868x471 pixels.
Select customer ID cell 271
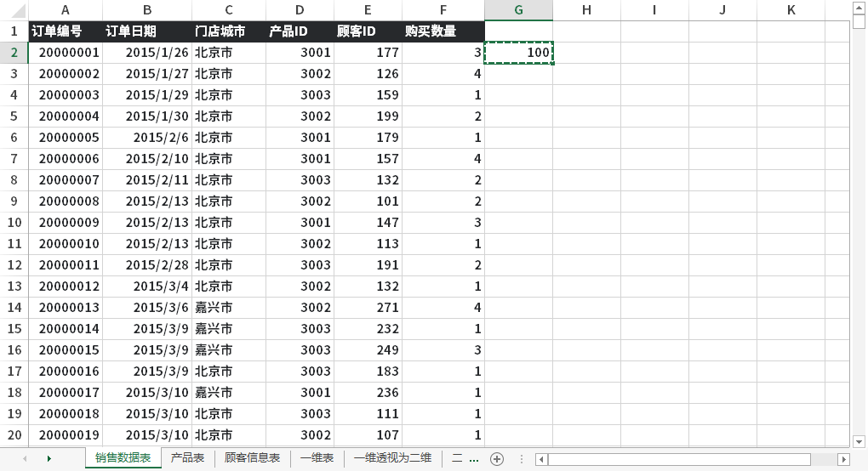point(368,308)
